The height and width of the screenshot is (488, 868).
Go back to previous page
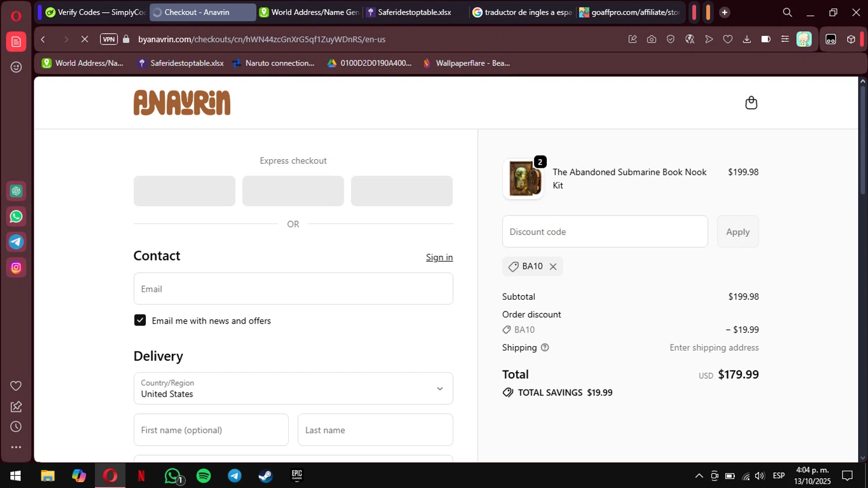[43, 39]
